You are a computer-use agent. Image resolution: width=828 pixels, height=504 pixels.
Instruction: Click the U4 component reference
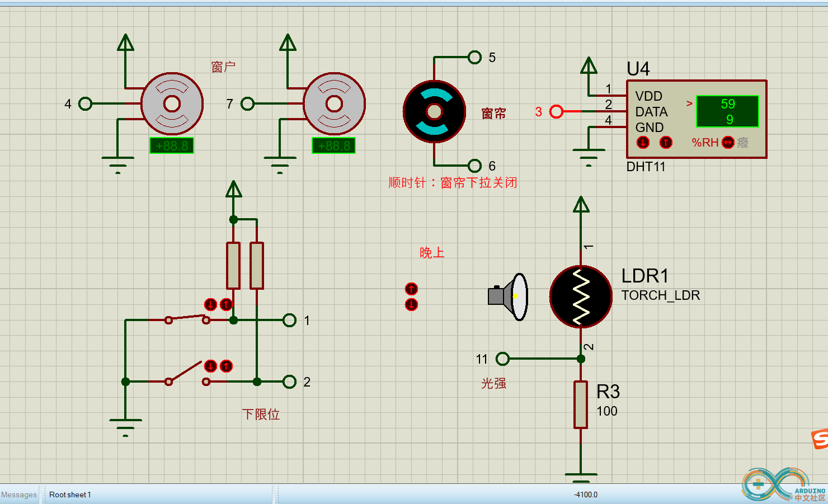(x=638, y=69)
